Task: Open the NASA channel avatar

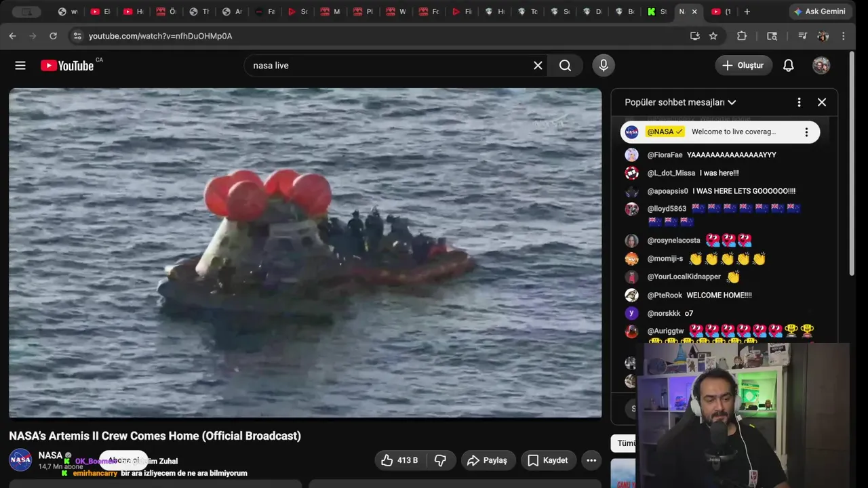Action: 20,460
